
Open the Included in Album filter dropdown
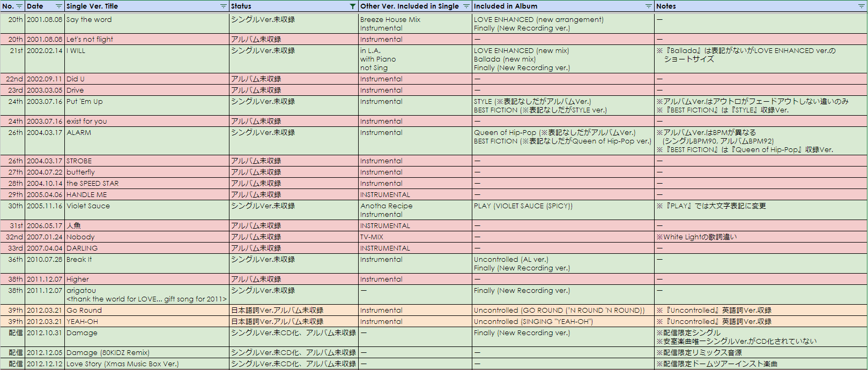point(649,6)
